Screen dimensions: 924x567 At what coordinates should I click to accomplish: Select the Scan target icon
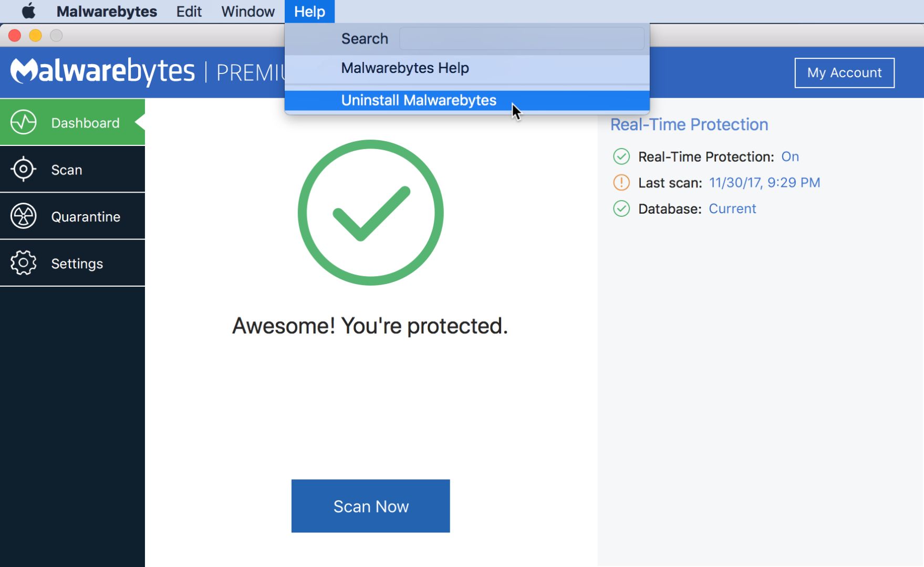pos(24,169)
